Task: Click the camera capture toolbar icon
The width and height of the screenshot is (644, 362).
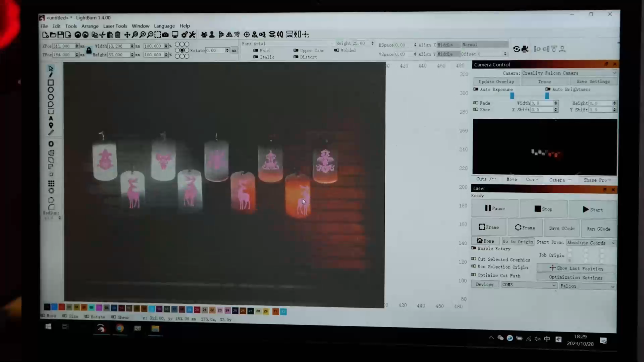Action: click(165, 35)
